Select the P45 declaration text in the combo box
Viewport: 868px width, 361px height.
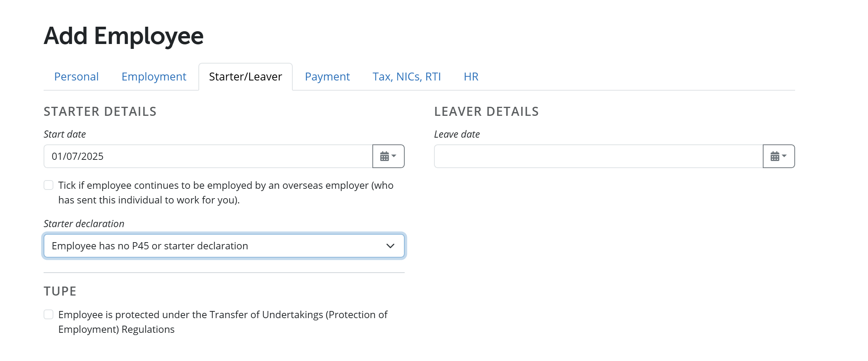pos(150,246)
